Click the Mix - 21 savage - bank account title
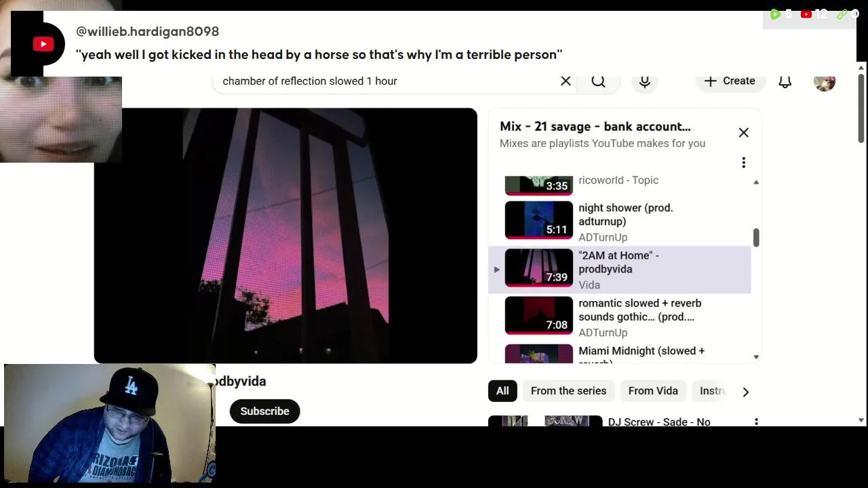868x488 pixels. 595,127
